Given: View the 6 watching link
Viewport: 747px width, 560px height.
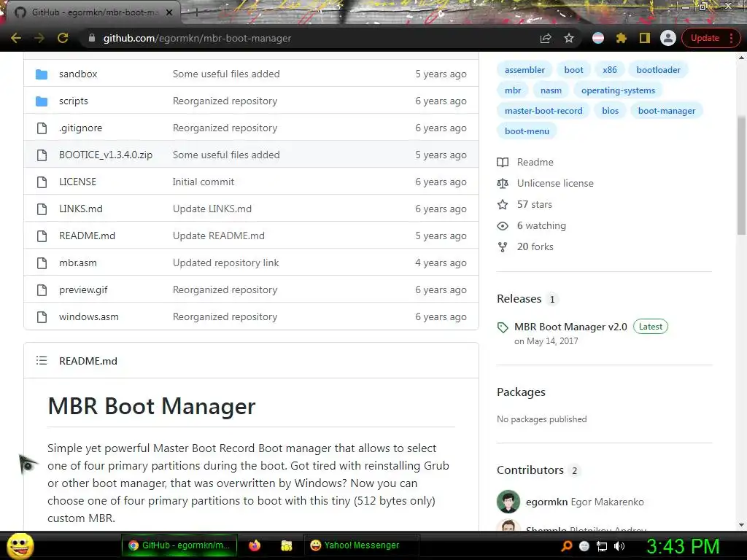Looking at the screenshot, I should click(541, 226).
